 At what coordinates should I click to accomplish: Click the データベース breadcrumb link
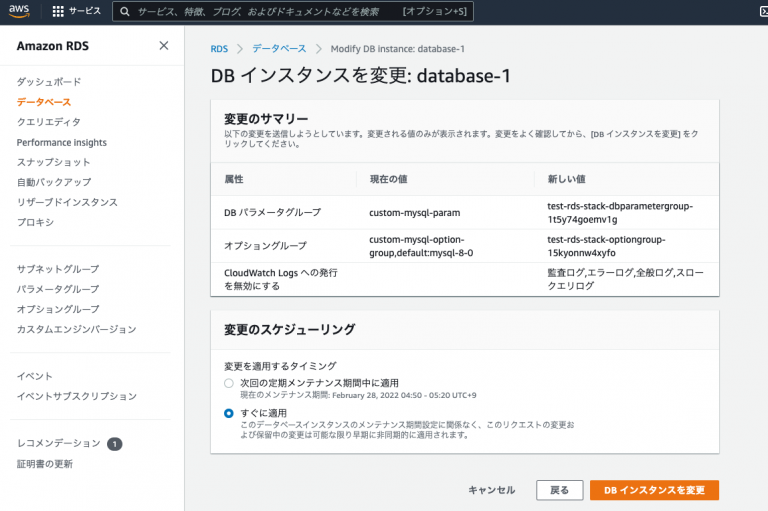tap(279, 48)
